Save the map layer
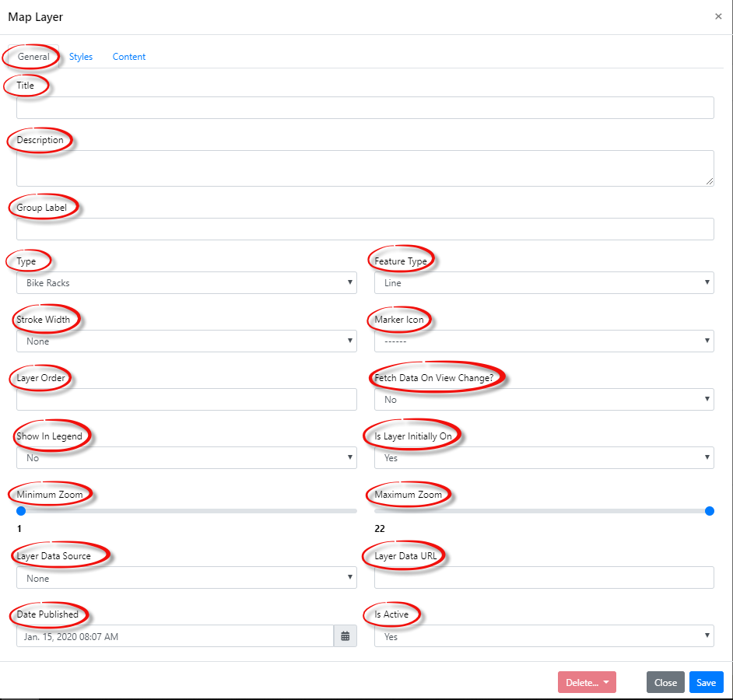 click(x=706, y=682)
